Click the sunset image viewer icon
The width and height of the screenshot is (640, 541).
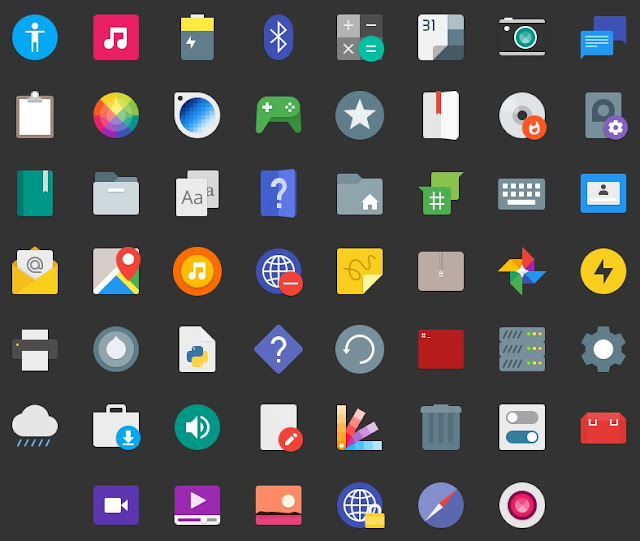pyautogui.click(x=278, y=505)
